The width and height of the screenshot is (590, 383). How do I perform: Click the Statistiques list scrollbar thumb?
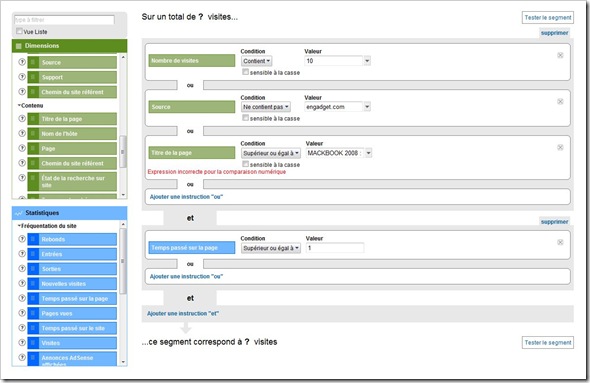point(123,261)
